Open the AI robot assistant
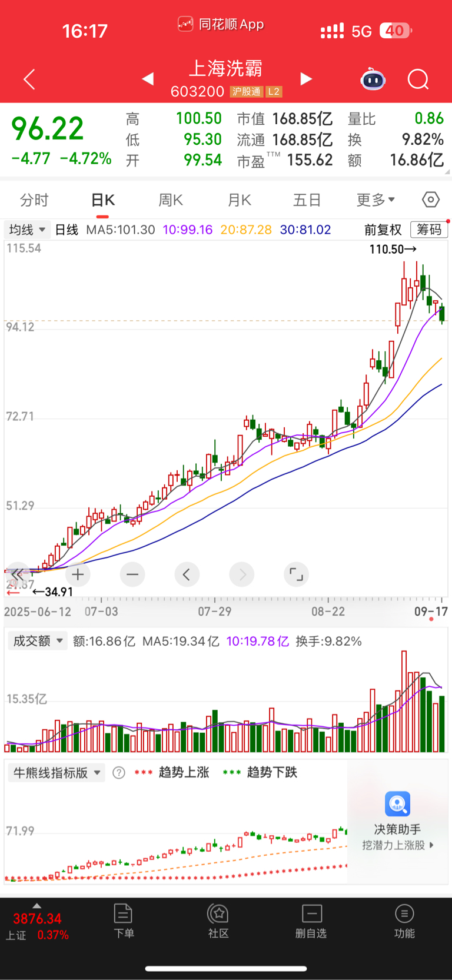This screenshot has width=452, height=980. (x=373, y=79)
